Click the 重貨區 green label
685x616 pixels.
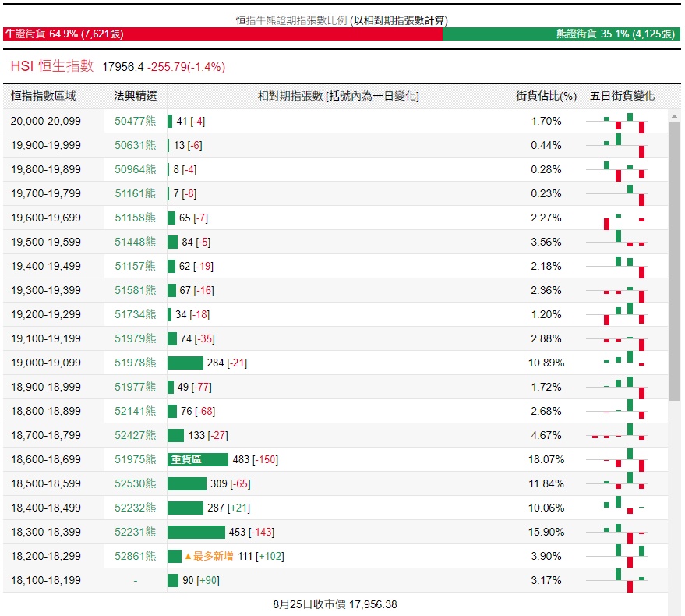(x=186, y=460)
